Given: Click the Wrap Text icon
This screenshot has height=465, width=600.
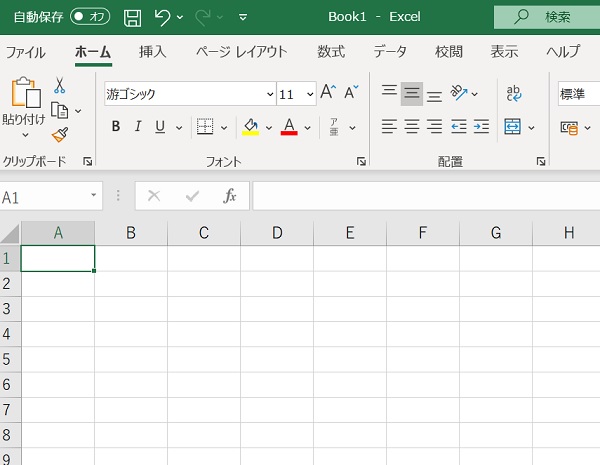Looking at the screenshot, I should 514,93.
